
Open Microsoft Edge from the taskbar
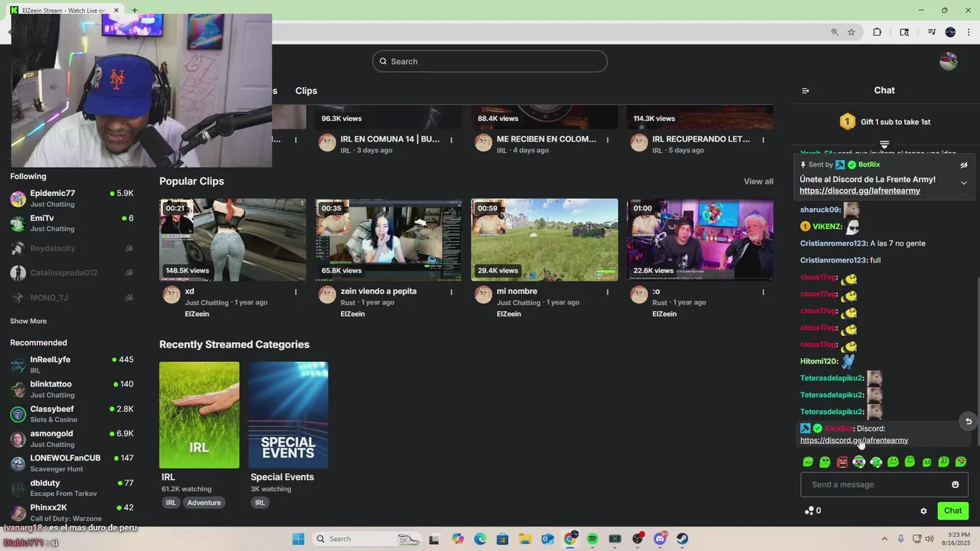point(480,539)
